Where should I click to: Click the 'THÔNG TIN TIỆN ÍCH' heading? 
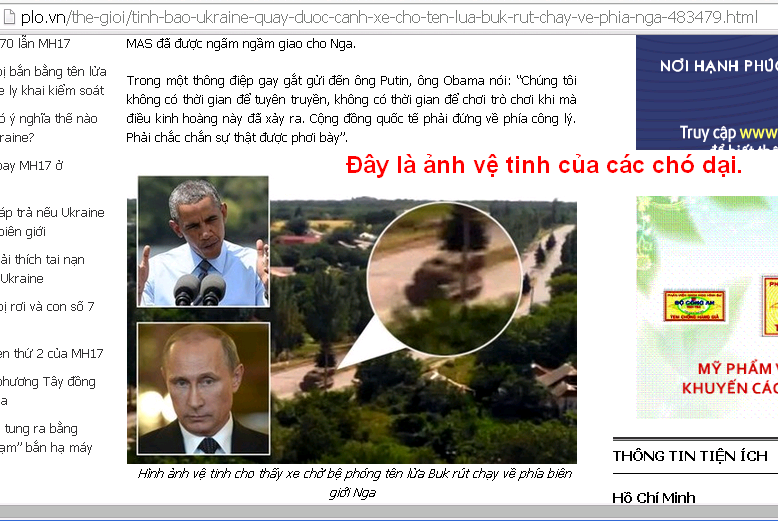(690, 456)
